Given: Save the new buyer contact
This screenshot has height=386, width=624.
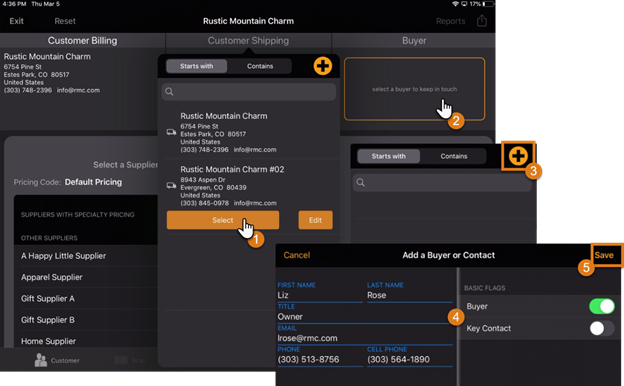Looking at the screenshot, I should (604, 255).
